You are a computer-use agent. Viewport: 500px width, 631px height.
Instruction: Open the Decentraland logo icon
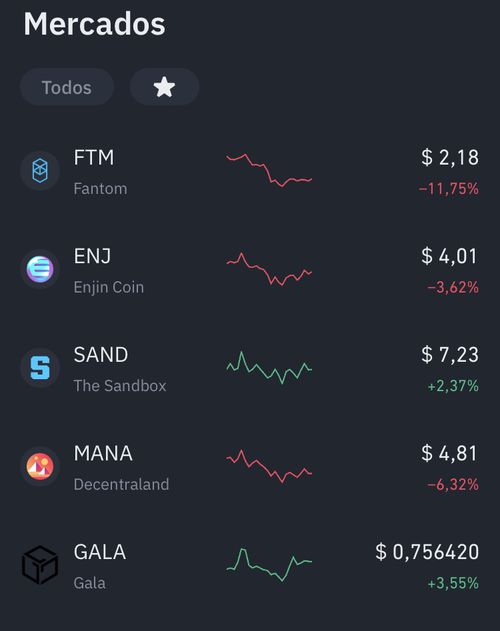click(x=40, y=466)
